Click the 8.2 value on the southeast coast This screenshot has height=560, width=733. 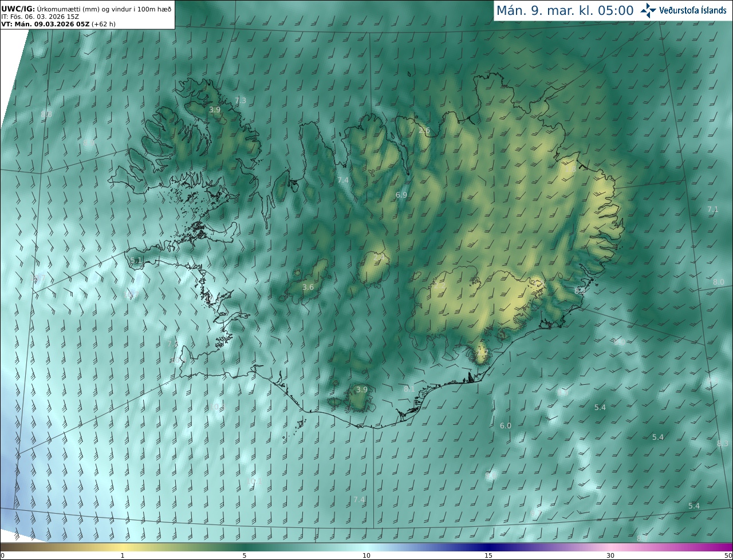(580, 291)
